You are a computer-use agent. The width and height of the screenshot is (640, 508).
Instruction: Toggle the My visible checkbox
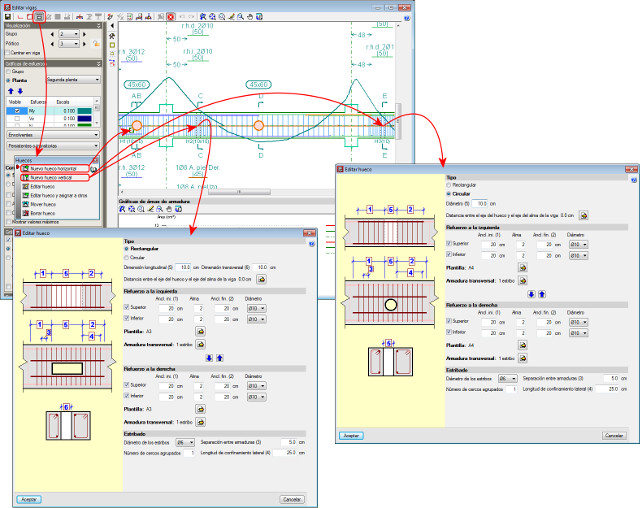pyautogui.click(x=15, y=111)
